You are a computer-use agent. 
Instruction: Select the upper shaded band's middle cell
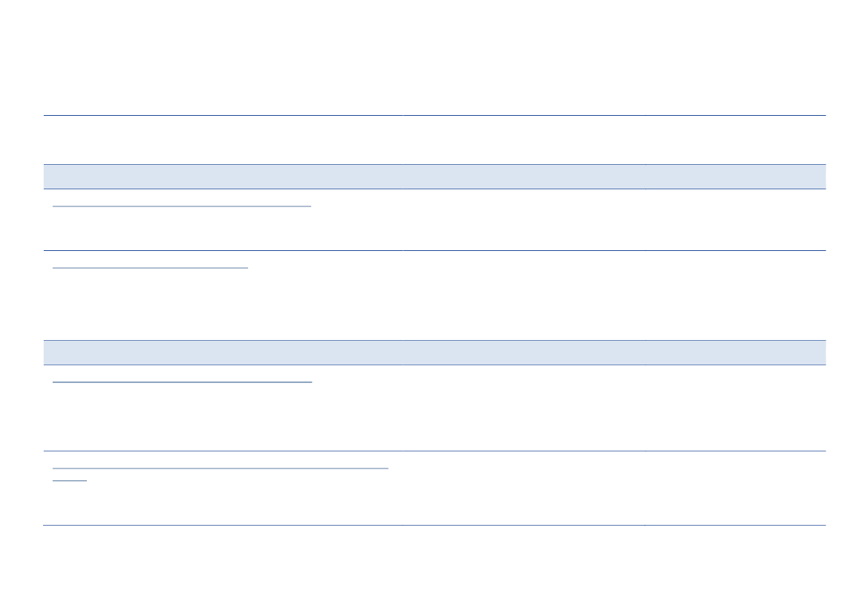(523, 177)
